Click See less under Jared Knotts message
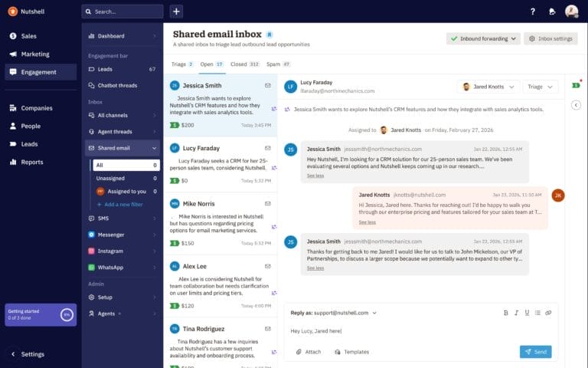 tap(367, 222)
